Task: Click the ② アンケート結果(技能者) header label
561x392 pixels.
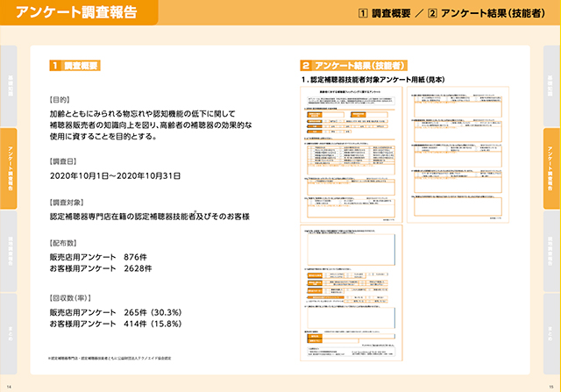Action: [486, 14]
